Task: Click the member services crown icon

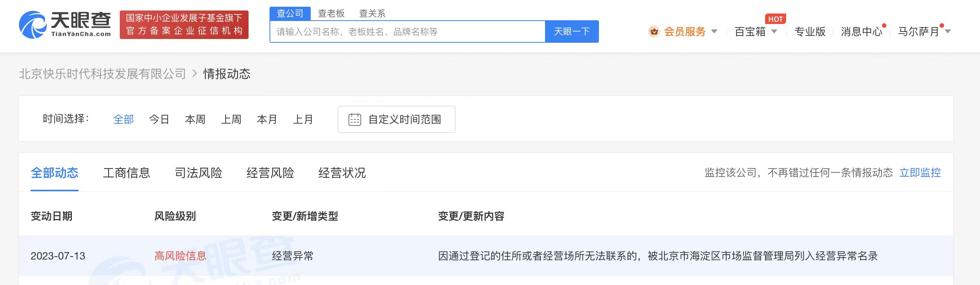Action: [x=654, y=31]
